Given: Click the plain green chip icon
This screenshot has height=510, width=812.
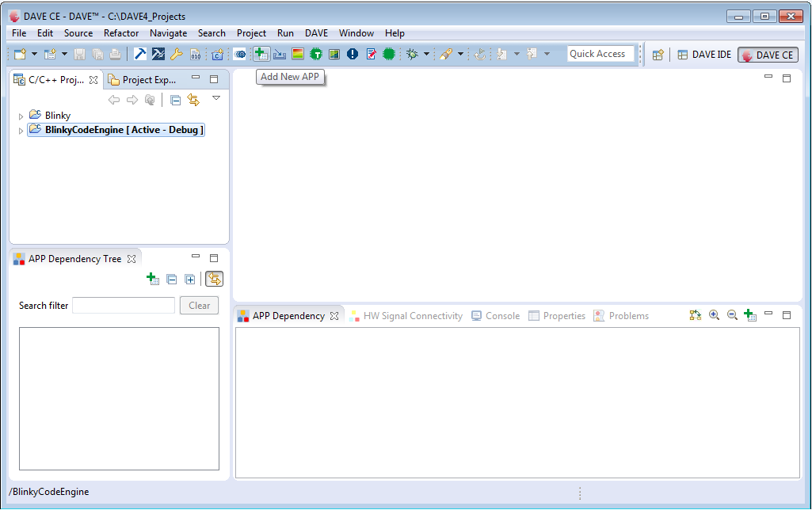Looking at the screenshot, I should point(389,54).
